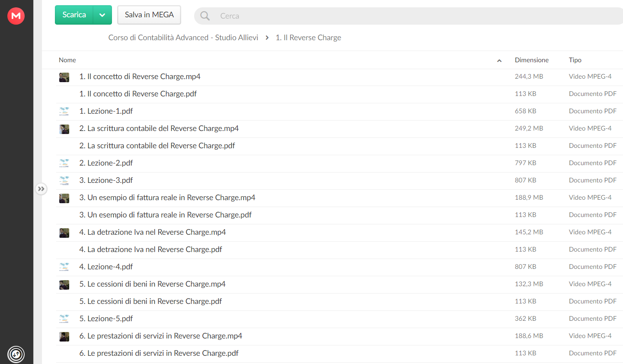This screenshot has width=623, height=364.
Task: Select 4. La detrazione Iva nel Reverse Charge.mp4
Action: (153, 232)
